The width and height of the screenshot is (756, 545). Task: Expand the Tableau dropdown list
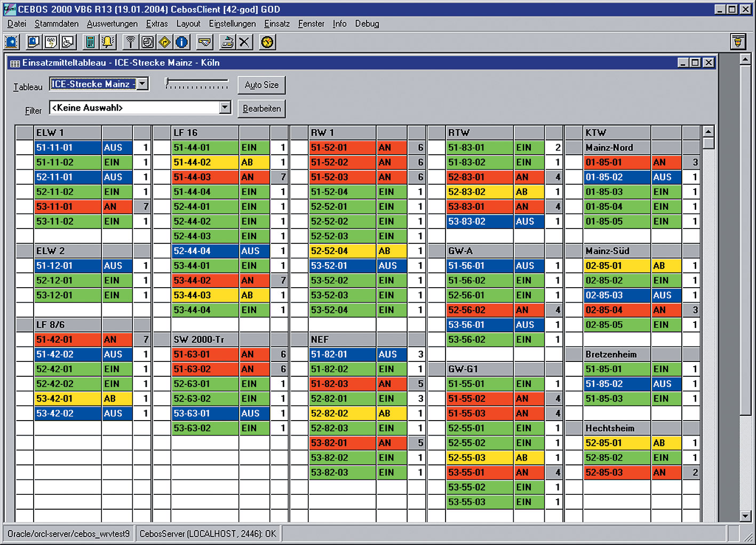tap(142, 84)
